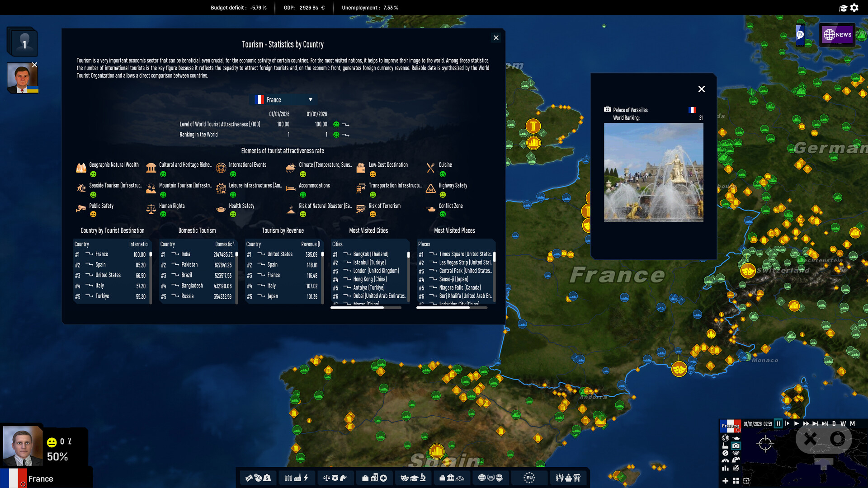
Task: Advance time by one week (W)
Action: tap(843, 424)
